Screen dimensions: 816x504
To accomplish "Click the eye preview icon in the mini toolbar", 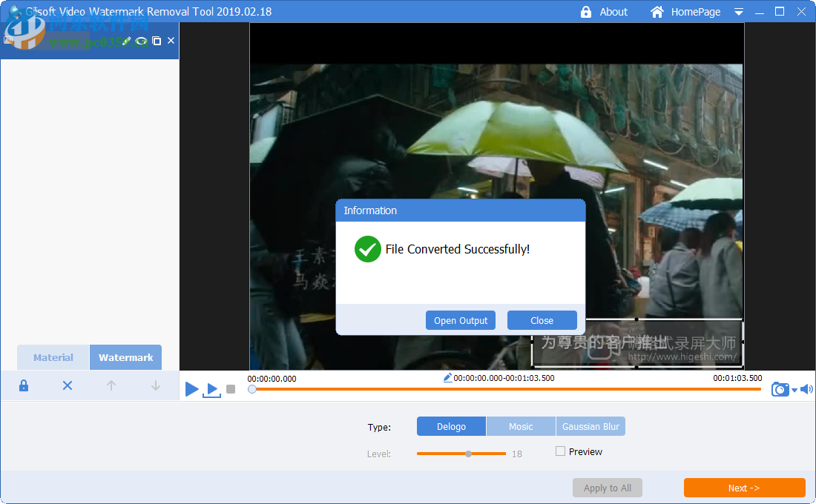I will click(141, 41).
